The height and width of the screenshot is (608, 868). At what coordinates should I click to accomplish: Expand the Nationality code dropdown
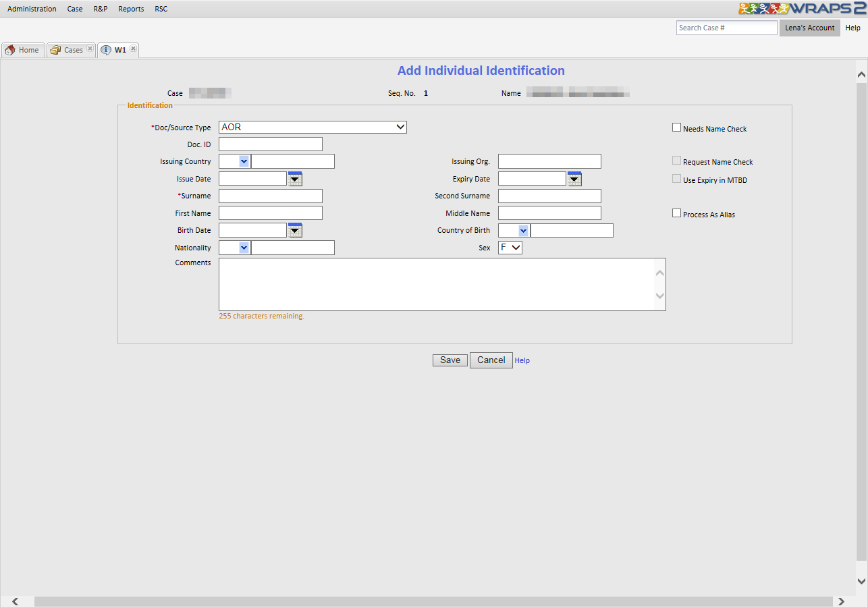(x=244, y=248)
